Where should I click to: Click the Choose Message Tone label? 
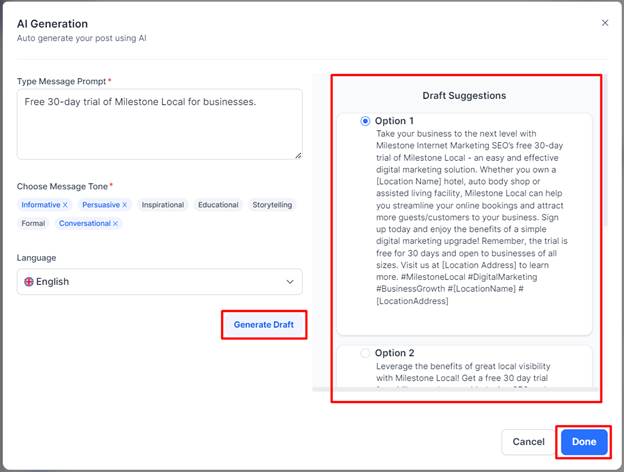coord(62,186)
